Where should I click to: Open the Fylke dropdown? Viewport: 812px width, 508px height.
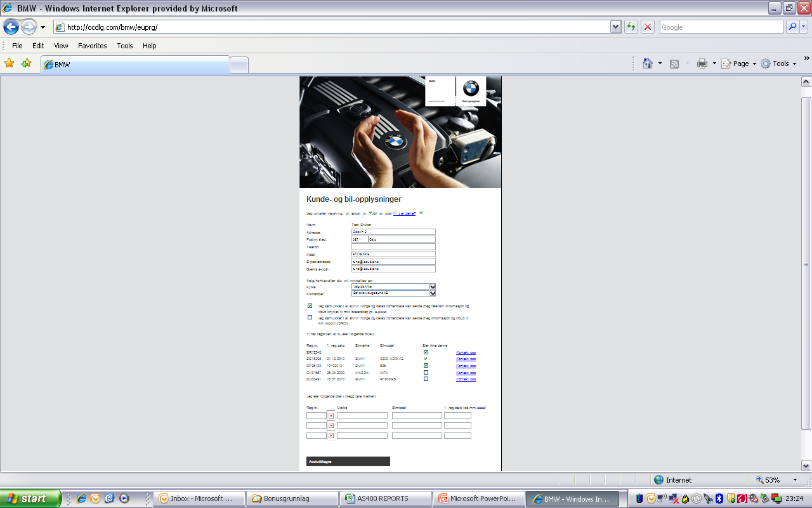[393, 286]
